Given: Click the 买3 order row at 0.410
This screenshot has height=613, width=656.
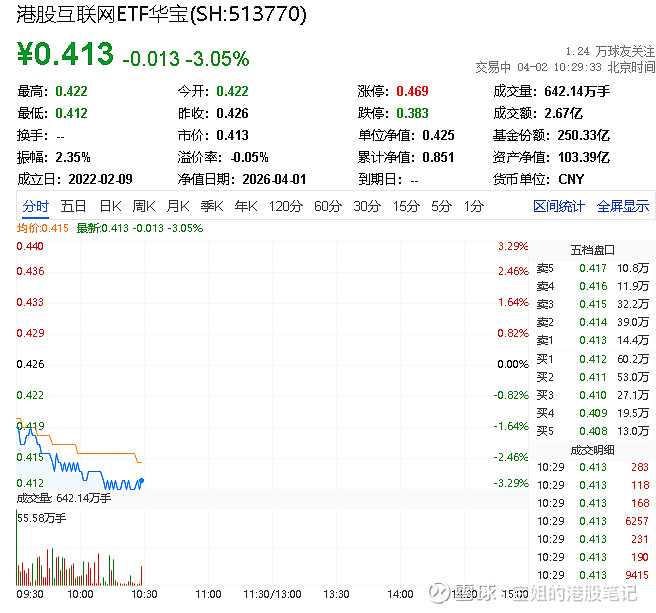Looking at the screenshot, I should click(x=592, y=395).
